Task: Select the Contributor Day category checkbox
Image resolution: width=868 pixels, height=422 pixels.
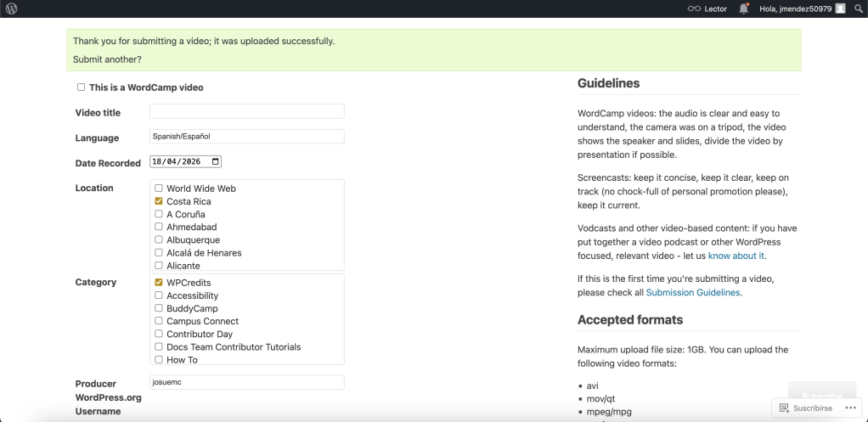Action: coord(159,334)
